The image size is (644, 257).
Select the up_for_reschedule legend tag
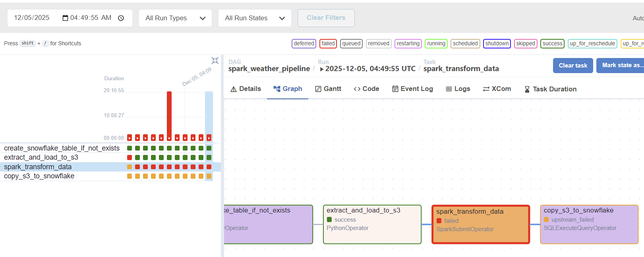point(592,44)
